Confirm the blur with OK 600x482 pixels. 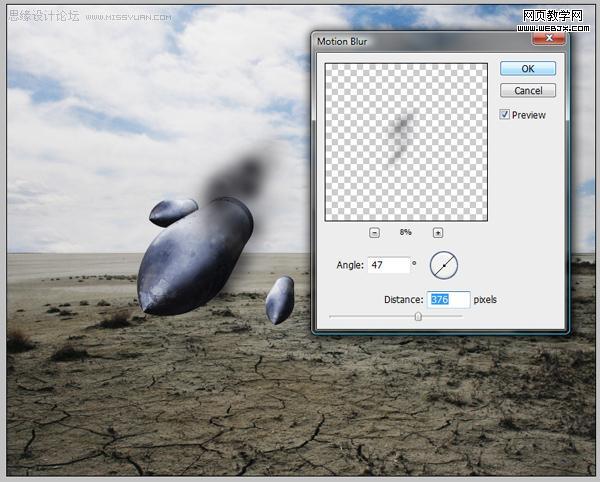coord(528,68)
